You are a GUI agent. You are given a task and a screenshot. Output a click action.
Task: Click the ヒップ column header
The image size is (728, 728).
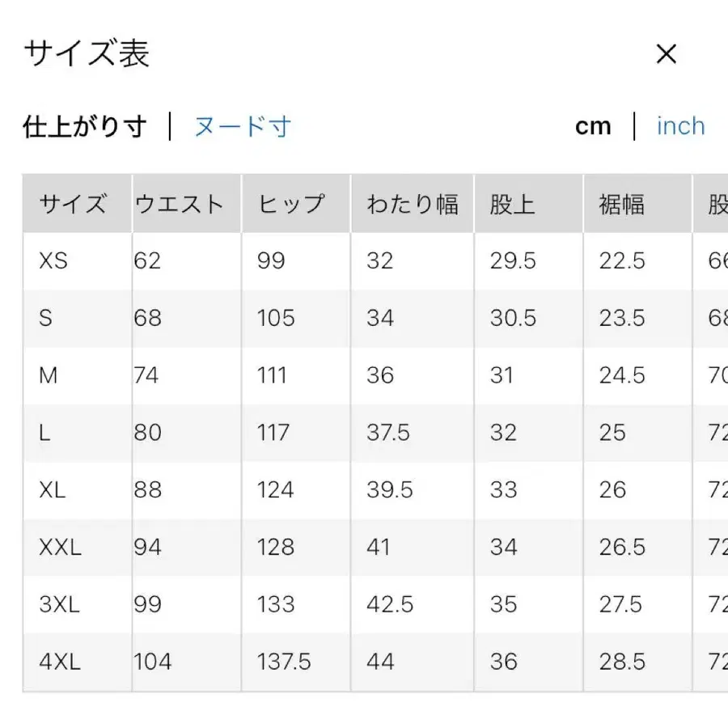pos(293,204)
